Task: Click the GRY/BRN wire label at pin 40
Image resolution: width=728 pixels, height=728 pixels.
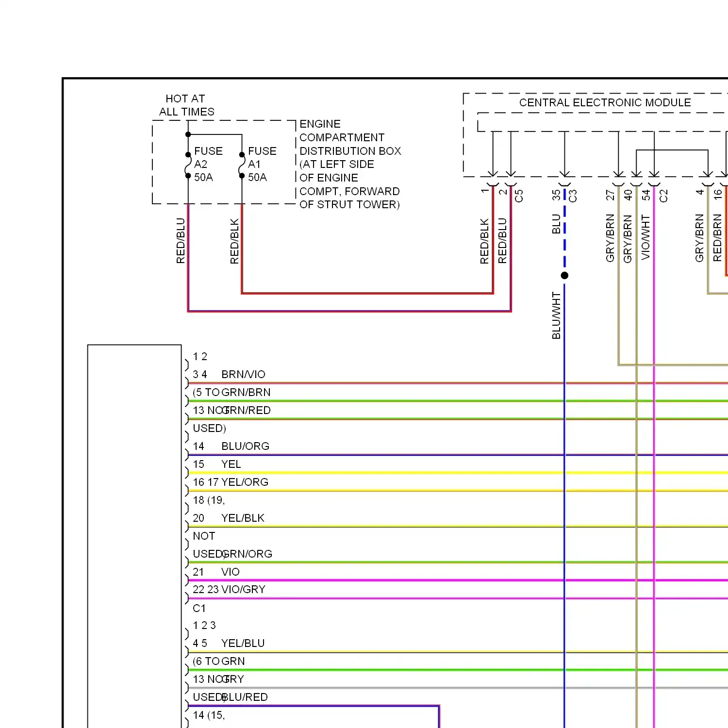Action: [628, 239]
